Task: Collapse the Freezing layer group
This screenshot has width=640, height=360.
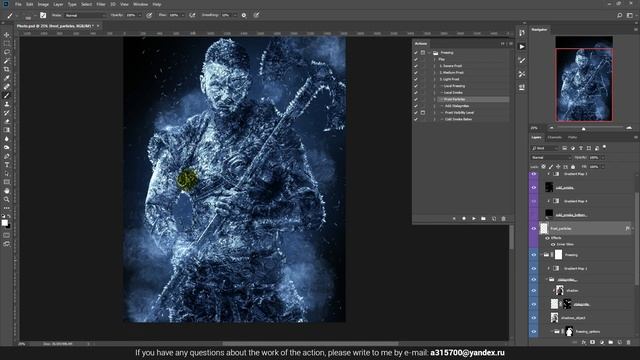Action: tap(541, 255)
